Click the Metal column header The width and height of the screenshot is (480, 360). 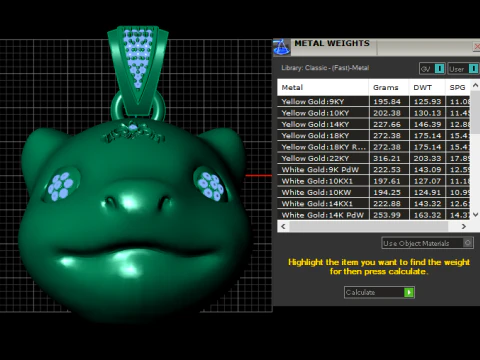[323, 87]
